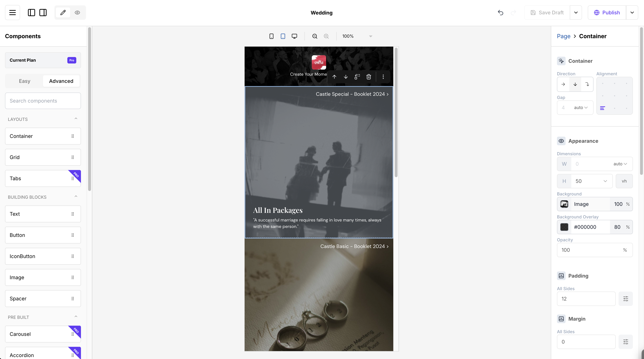Collapse the LAYOUTS section
The width and height of the screenshot is (644, 359).
[76, 119]
